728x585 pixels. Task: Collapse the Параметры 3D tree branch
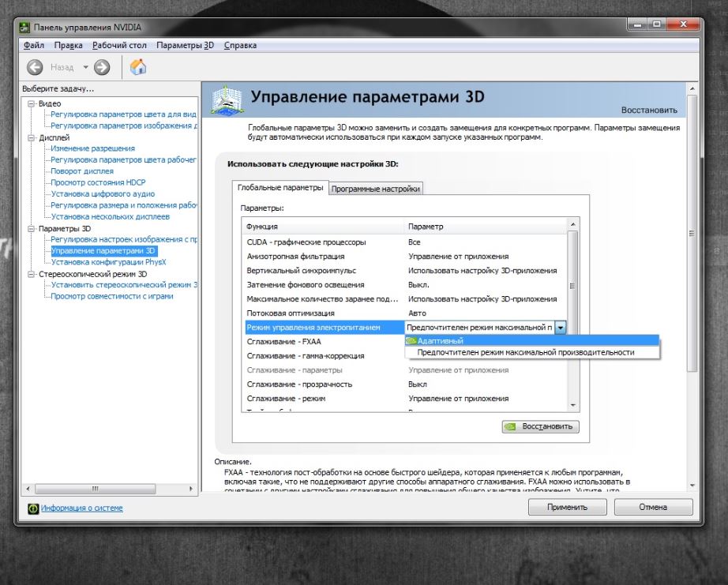29,227
